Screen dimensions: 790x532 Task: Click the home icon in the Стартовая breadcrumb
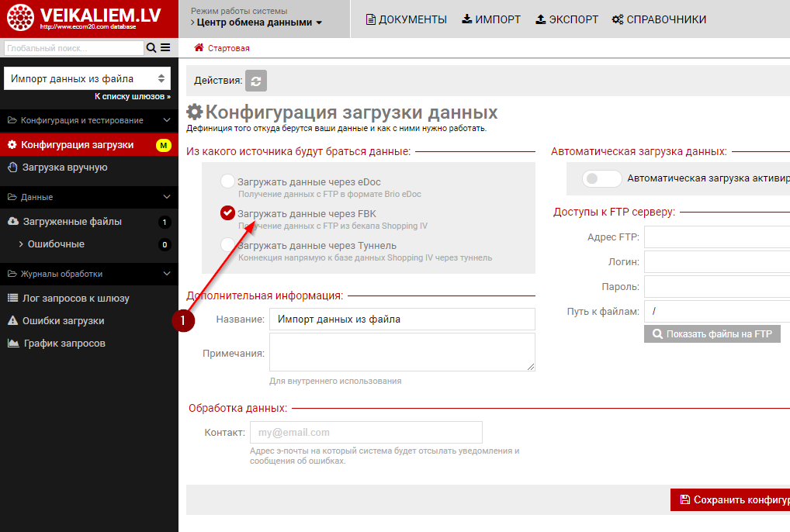pos(199,48)
